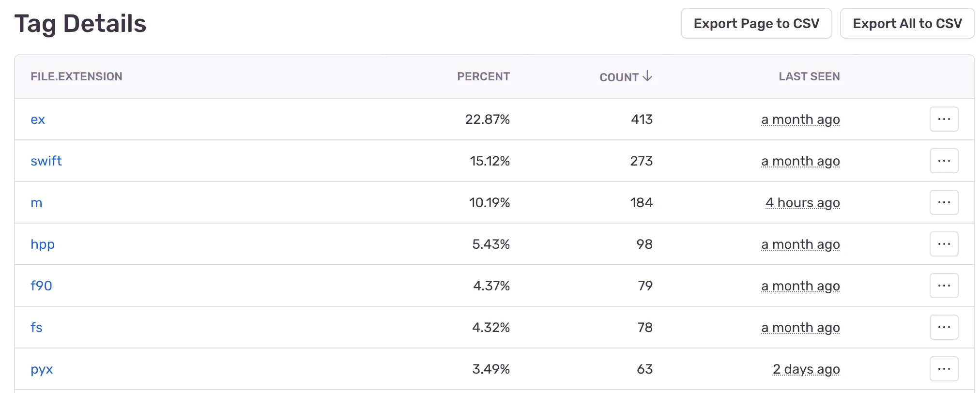Toggle the COUNT column sort arrow
Image resolution: width=980 pixels, height=393 pixels.
[x=647, y=76]
